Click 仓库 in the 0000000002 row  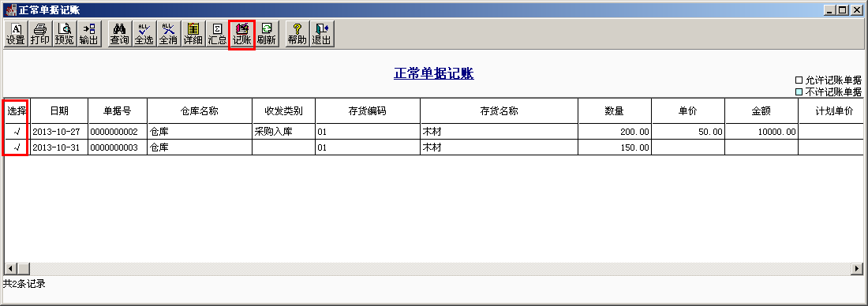(x=200, y=132)
